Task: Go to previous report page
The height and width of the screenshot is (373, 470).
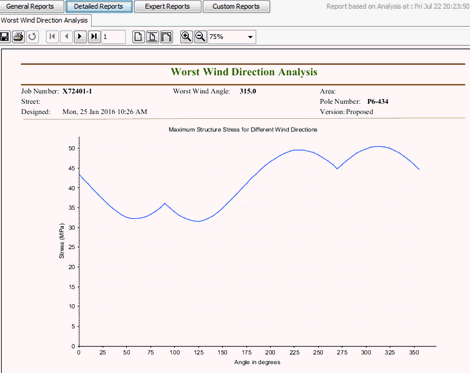Action: tap(67, 36)
